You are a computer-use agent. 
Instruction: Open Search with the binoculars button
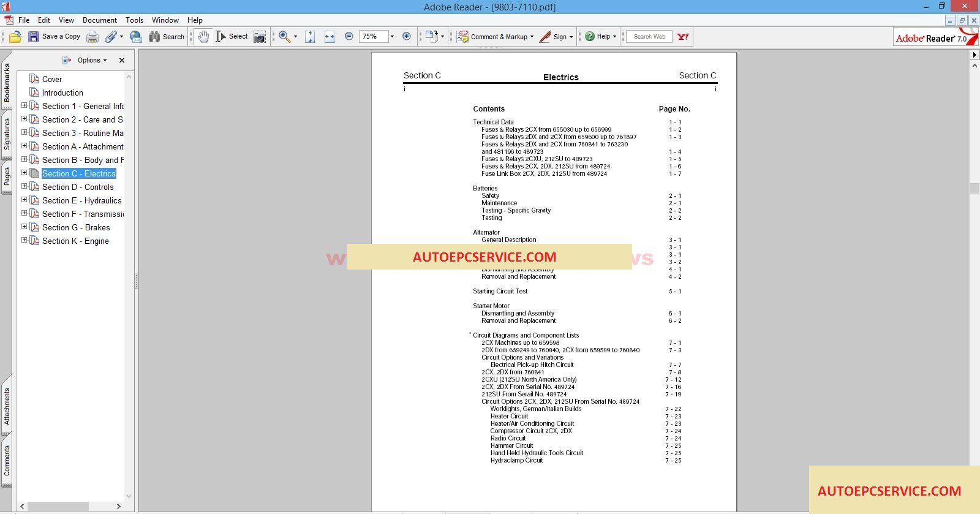click(x=167, y=37)
